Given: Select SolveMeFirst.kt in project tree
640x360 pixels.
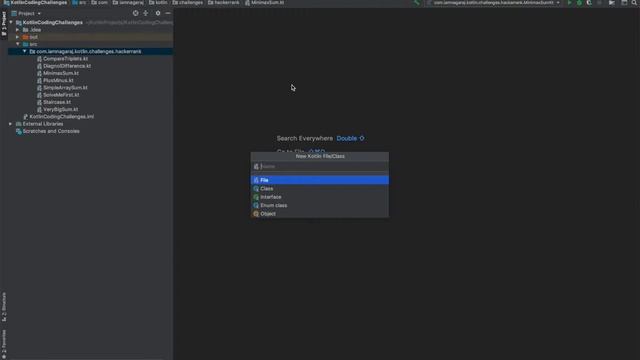Looking at the screenshot, I should click(x=61, y=95).
